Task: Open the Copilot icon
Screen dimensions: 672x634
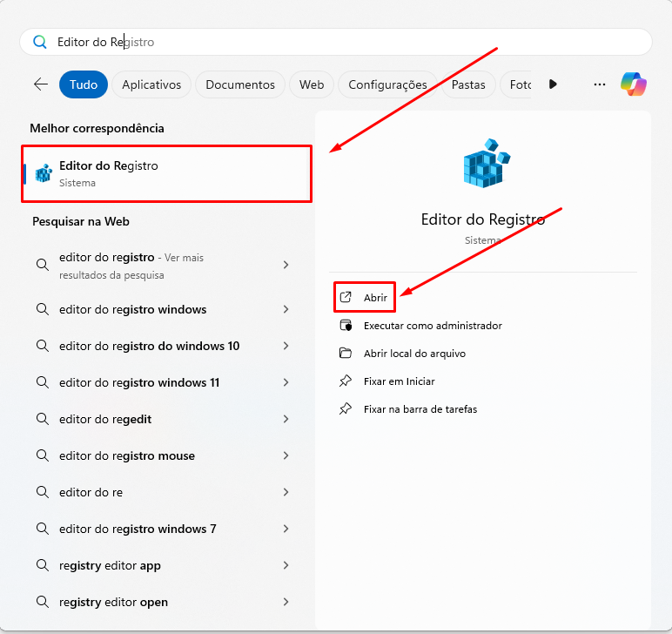Action: coord(634,84)
